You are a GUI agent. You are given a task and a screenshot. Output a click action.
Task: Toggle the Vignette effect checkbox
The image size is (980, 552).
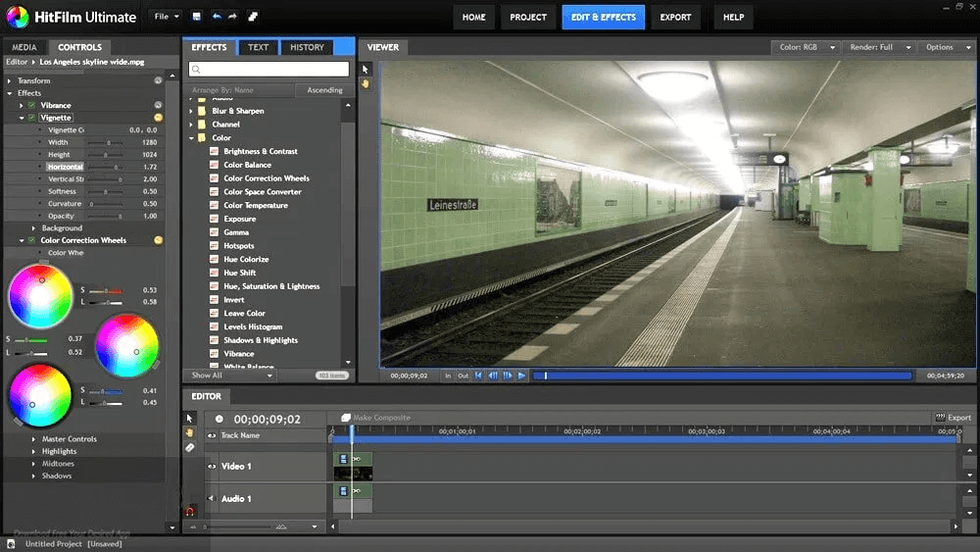click(32, 118)
